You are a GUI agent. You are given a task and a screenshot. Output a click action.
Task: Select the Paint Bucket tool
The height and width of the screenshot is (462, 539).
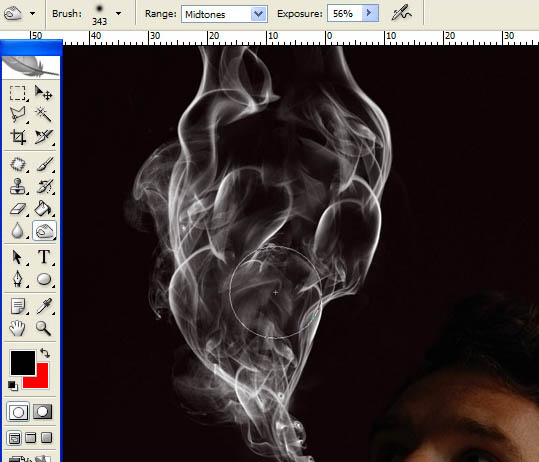click(43, 209)
